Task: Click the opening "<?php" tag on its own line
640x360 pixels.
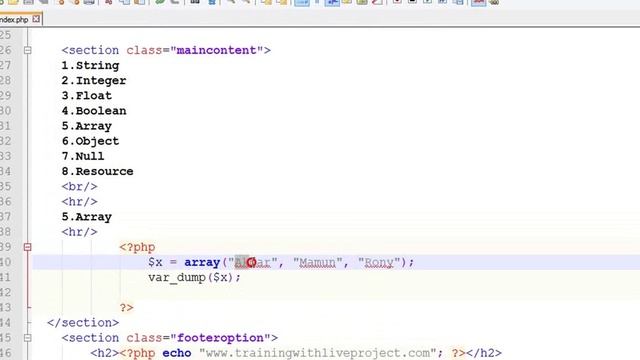Action: pos(137,247)
